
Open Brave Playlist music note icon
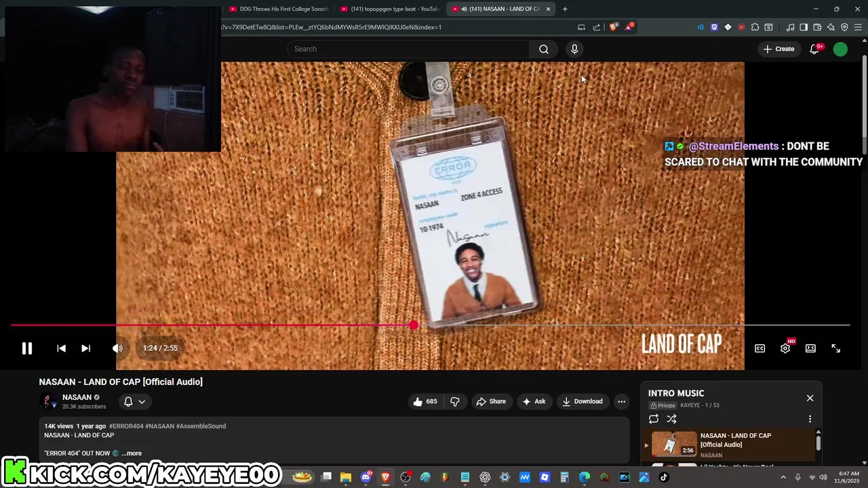coord(790,27)
